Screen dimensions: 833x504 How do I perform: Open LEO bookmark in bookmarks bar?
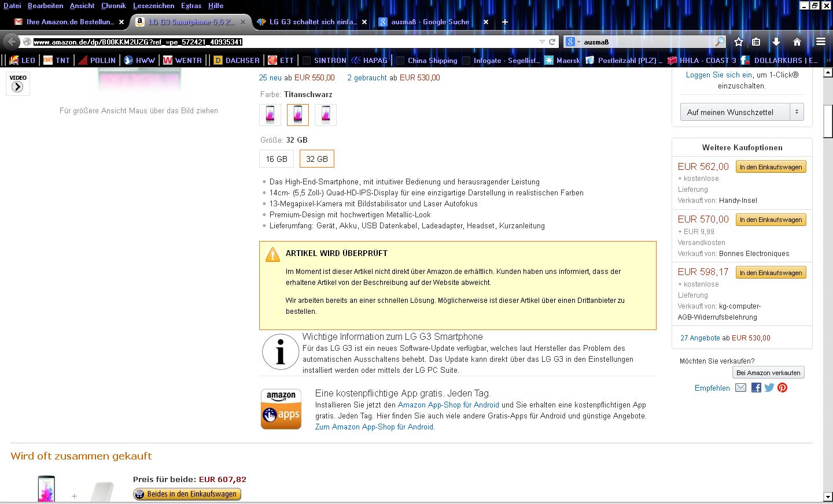tap(23, 60)
